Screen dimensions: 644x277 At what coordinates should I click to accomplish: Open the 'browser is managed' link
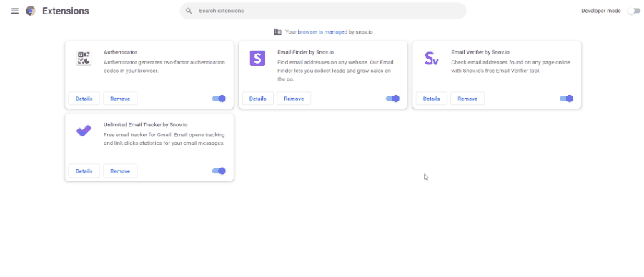pyautogui.click(x=322, y=31)
